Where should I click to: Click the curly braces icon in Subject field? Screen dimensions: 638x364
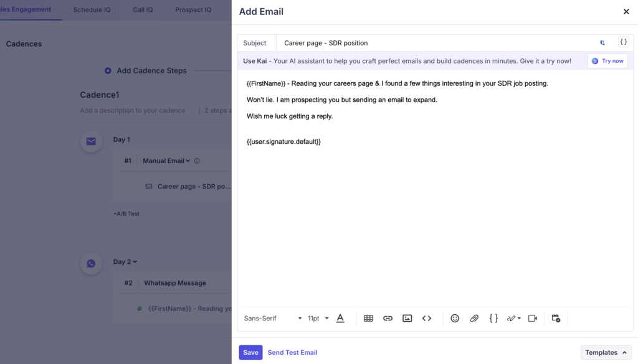click(623, 42)
